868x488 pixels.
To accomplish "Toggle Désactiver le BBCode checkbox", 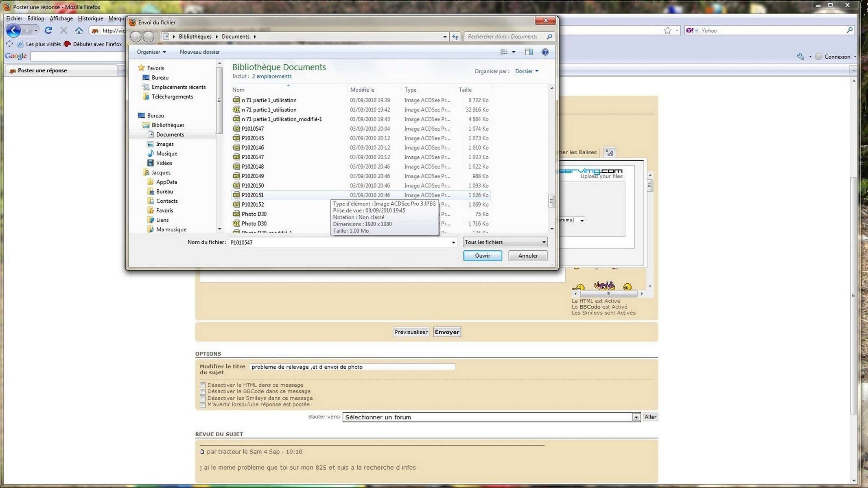I will coord(203,391).
